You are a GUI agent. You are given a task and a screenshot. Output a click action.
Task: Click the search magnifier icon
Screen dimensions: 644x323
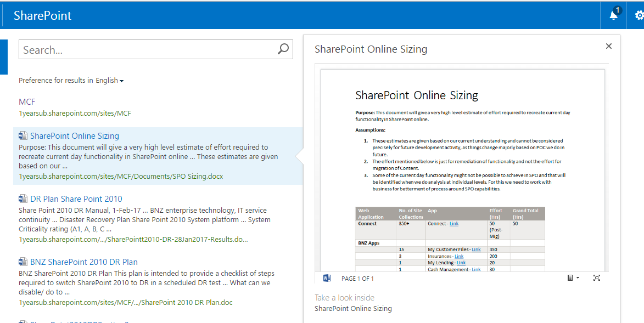[x=283, y=49]
